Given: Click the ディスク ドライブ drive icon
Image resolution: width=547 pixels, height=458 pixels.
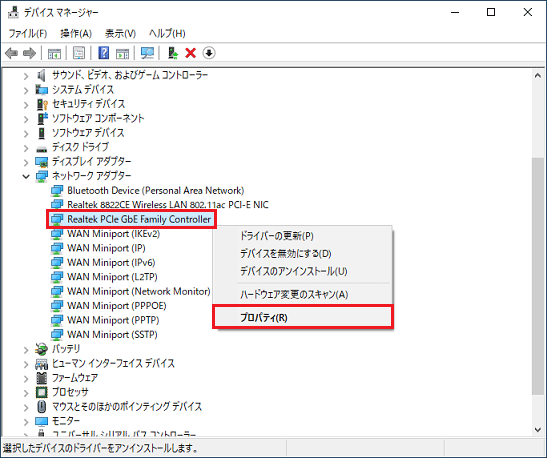Looking at the screenshot, I should click(x=42, y=149).
